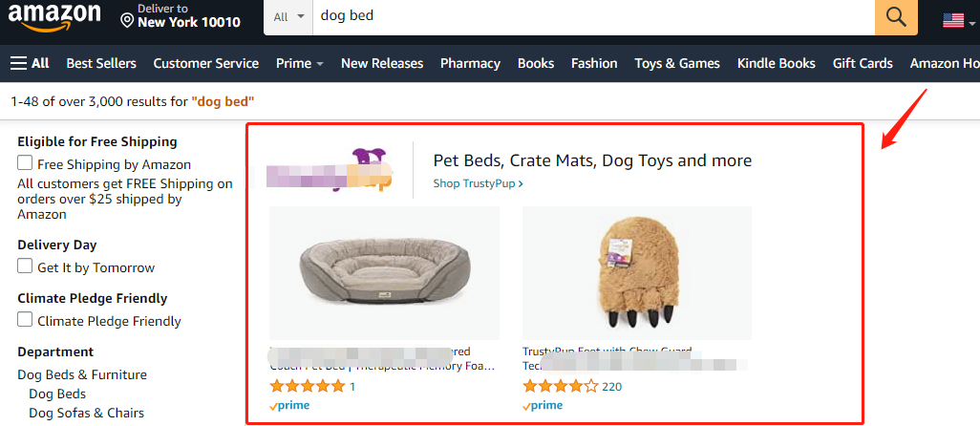Click the location pin Deliver to icon
This screenshot has height=426, width=980.
pos(127,21)
